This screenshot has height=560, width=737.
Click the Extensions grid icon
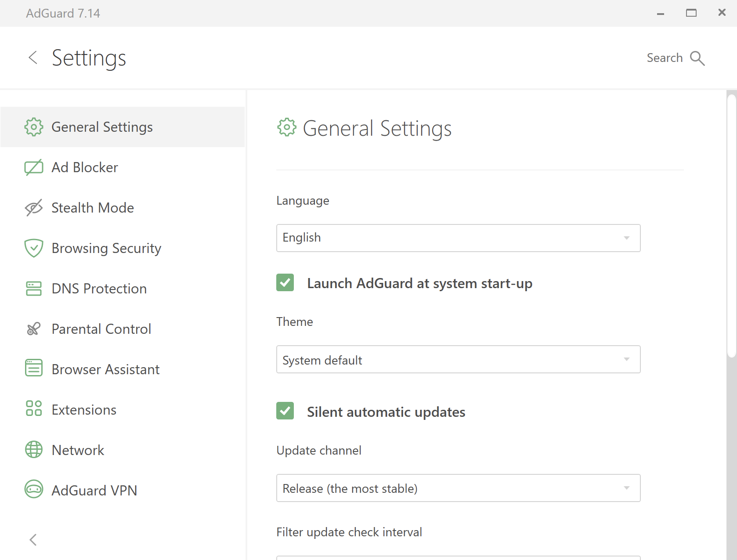pos(34,408)
